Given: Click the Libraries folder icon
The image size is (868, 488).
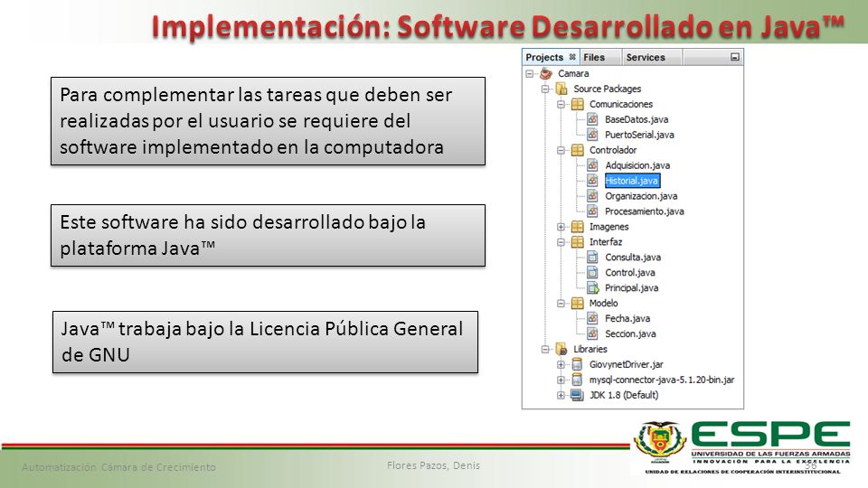Looking at the screenshot, I should coord(561,349).
